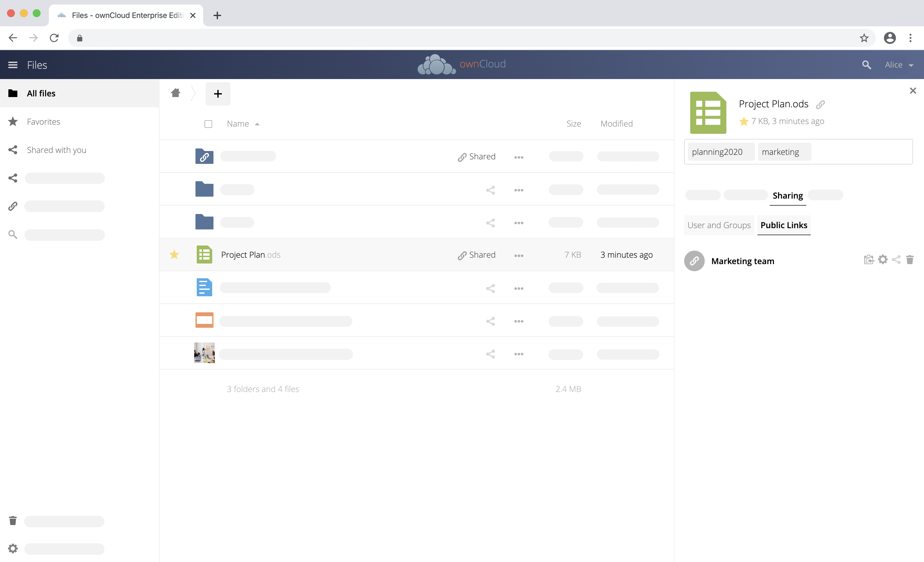Click the Project Plan.ods filename link

251,254
